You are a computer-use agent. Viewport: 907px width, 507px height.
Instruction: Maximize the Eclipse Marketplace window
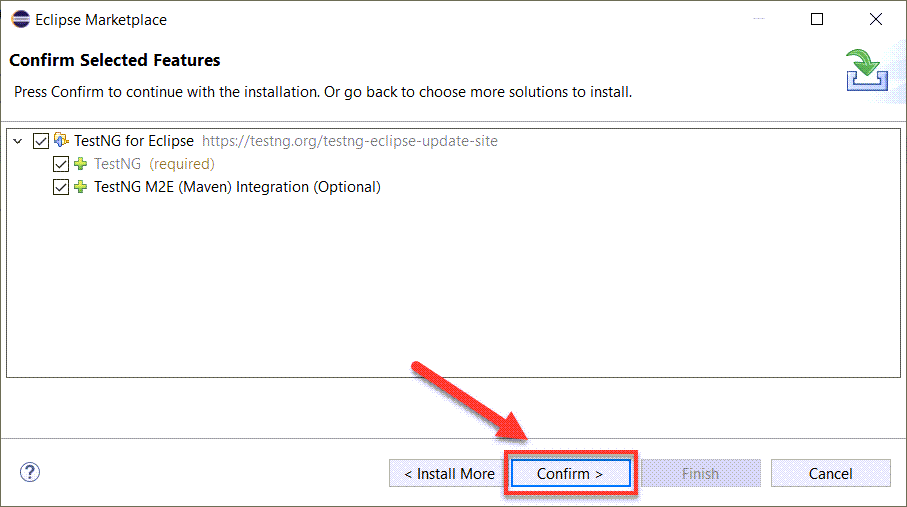tap(817, 19)
